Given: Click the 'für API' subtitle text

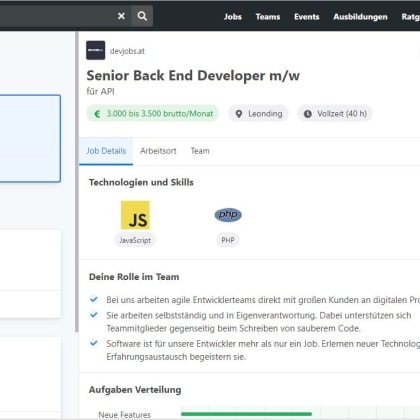Looking at the screenshot, I should 100,91.
